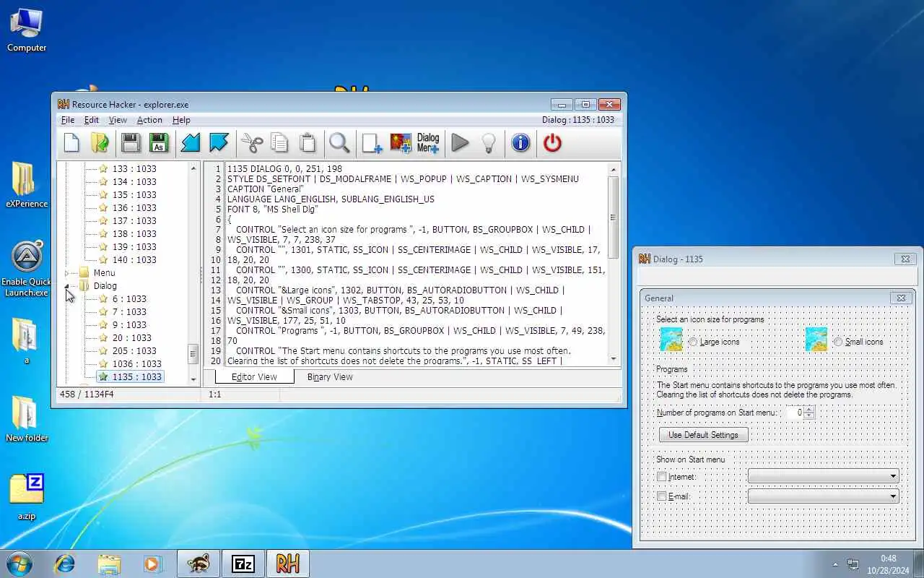Check the Internet checkbox in dialog preview
924x578 pixels.
tap(662, 477)
